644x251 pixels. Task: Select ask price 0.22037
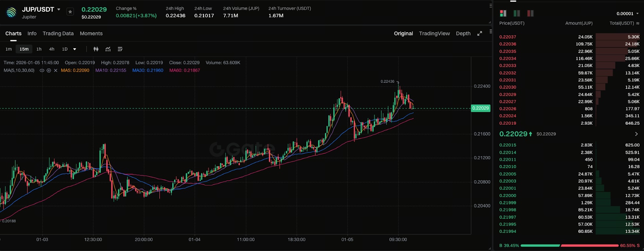click(508, 37)
